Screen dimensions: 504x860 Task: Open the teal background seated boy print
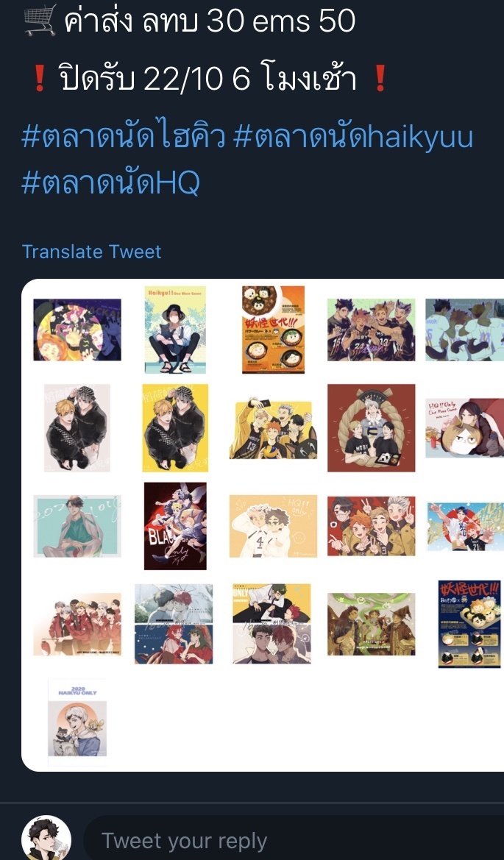pyautogui.click(x=77, y=526)
